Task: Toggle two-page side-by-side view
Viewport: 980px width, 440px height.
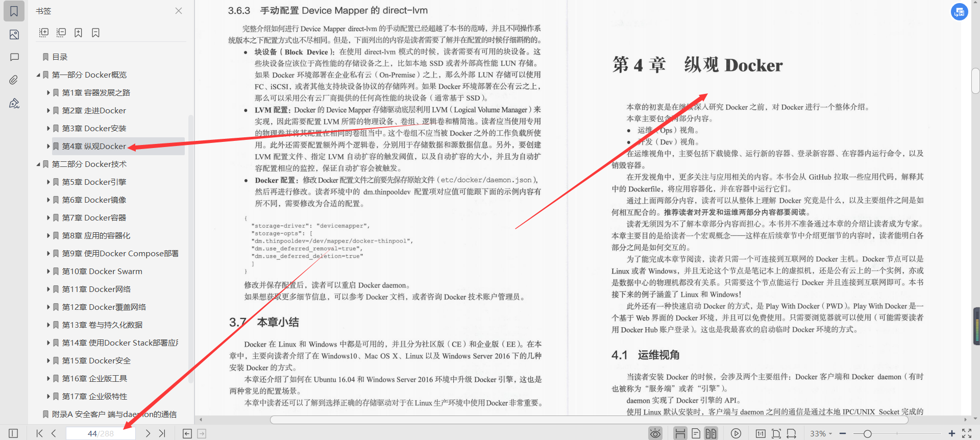Action: pyautogui.click(x=711, y=433)
